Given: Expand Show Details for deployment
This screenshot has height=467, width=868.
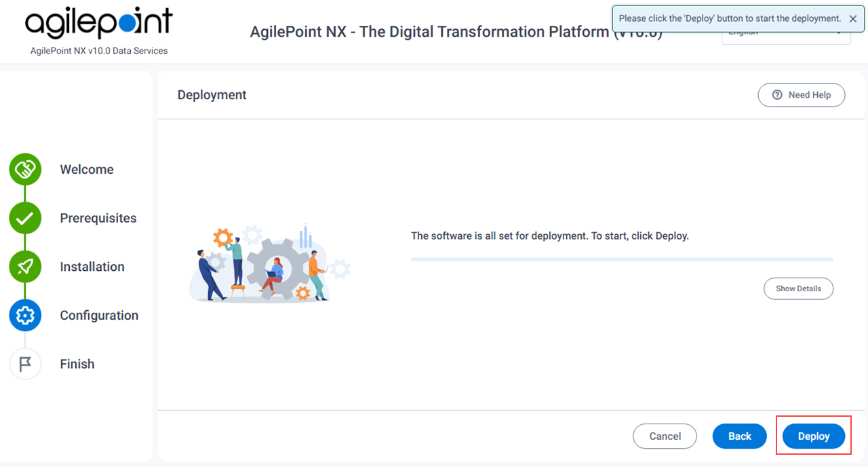Looking at the screenshot, I should [799, 288].
